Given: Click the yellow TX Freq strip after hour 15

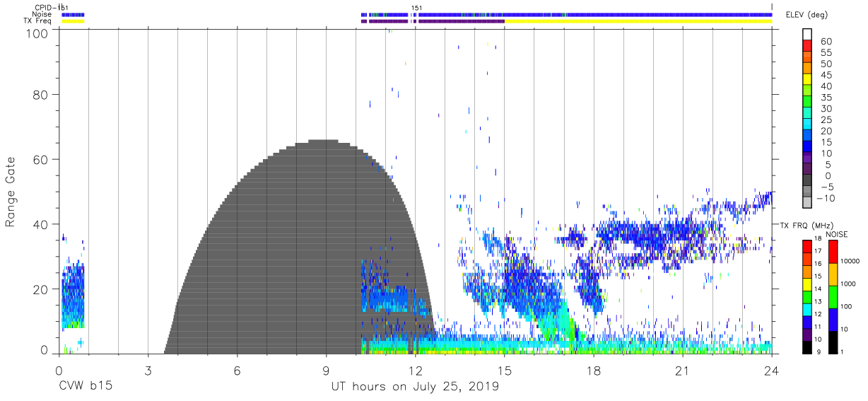Looking at the screenshot, I should pyautogui.click(x=638, y=21).
